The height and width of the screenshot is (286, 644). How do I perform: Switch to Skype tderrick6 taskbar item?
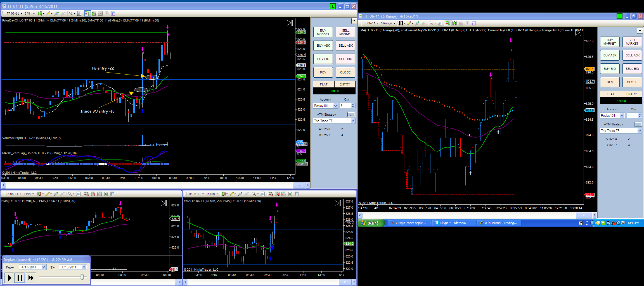click(454, 223)
